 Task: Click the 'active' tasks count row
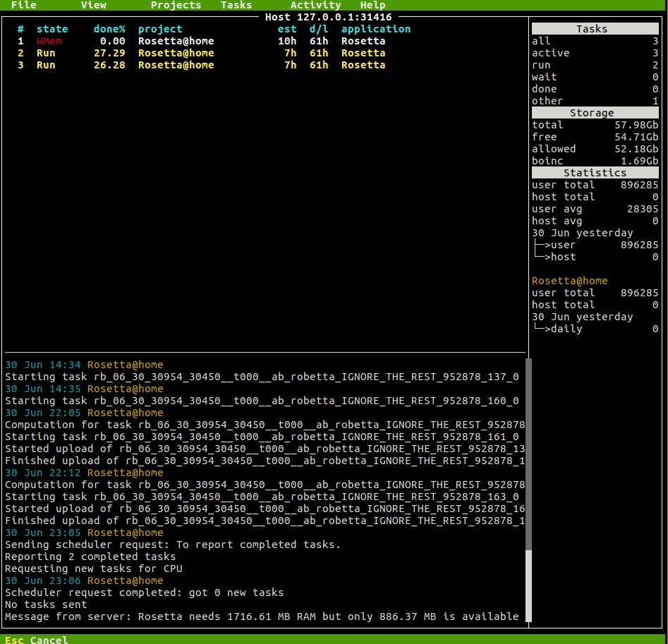click(x=595, y=53)
